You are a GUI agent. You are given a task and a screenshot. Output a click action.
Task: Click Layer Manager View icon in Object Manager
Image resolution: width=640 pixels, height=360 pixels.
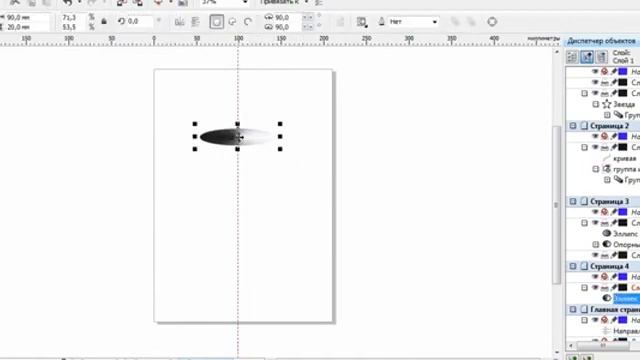click(601, 57)
